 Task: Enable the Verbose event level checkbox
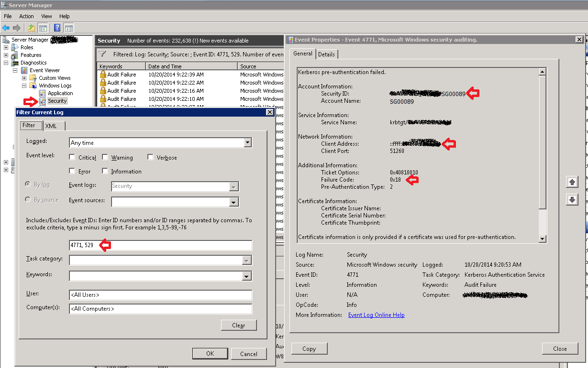pos(151,157)
